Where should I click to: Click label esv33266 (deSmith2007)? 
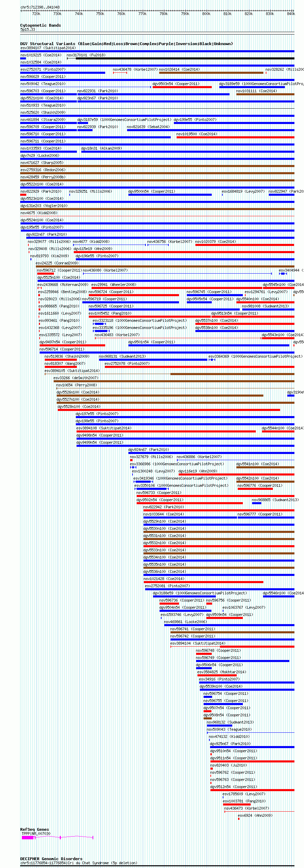(x=76, y=378)
